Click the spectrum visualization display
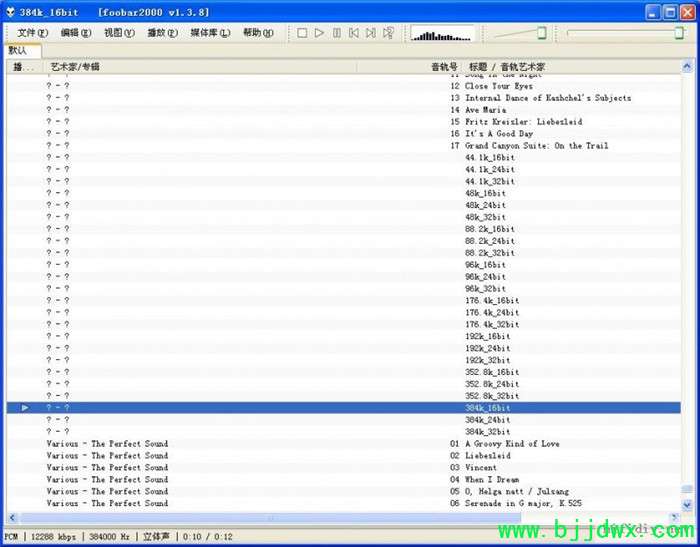700x547 pixels. [x=442, y=34]
